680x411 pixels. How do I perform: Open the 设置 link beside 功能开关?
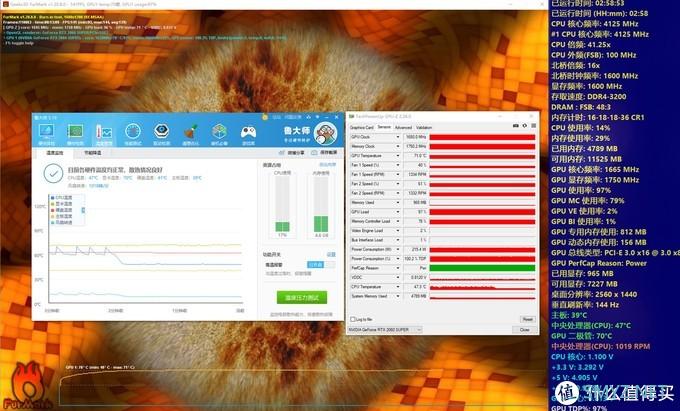[331, 254]
